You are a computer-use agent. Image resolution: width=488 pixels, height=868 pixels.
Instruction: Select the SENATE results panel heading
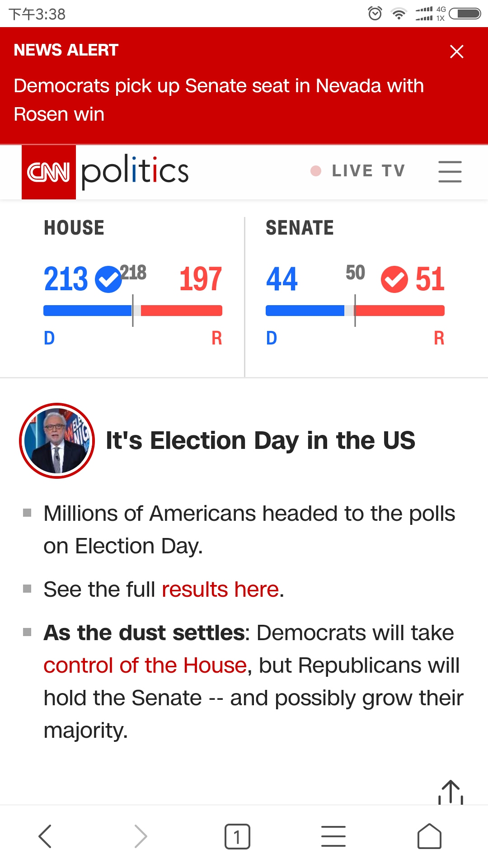pos(300,228)
